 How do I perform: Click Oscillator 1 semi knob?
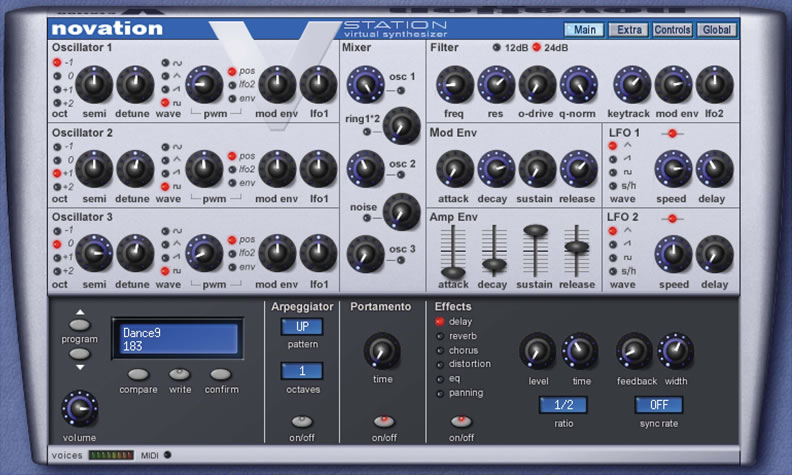point(95,84)
